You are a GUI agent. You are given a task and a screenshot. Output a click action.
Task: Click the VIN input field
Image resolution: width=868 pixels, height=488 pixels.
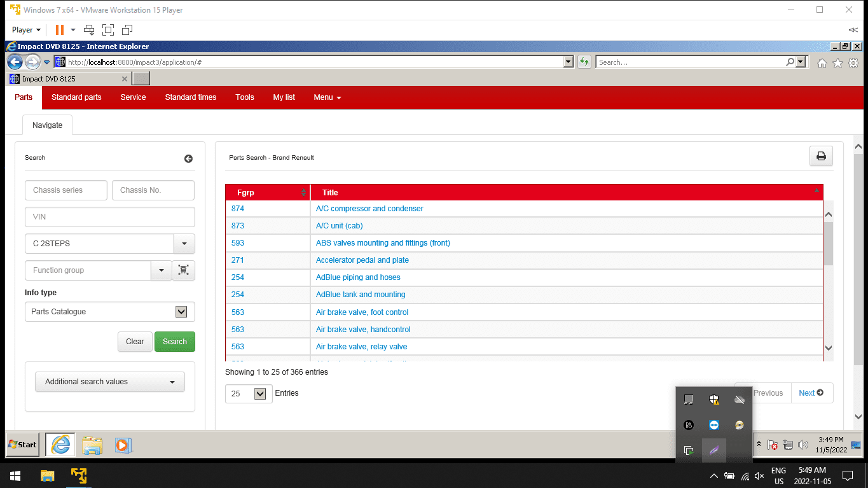(x=110, y=217)
